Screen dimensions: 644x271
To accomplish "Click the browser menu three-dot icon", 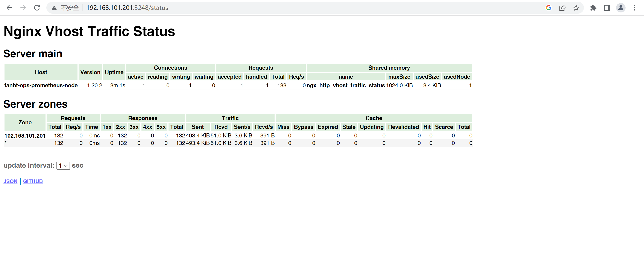I will point(634,7).
